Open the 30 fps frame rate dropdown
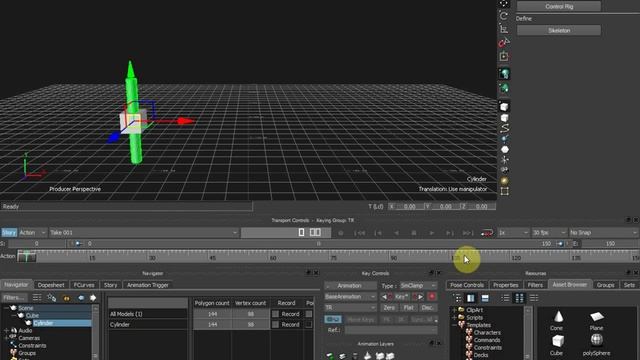Image resolution: width=640 pixels, height=360 pixels. coord(549,233)
